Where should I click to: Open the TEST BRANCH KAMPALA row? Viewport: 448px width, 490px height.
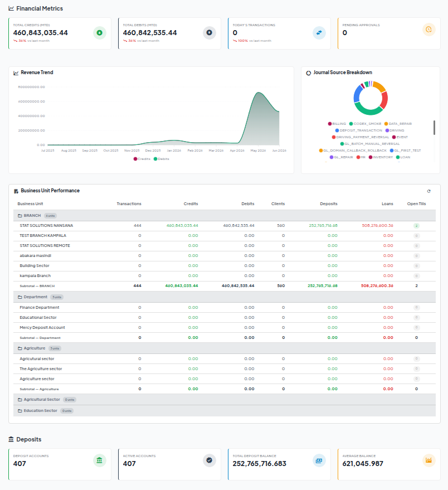pyautogui.click(x=225, y=236)
